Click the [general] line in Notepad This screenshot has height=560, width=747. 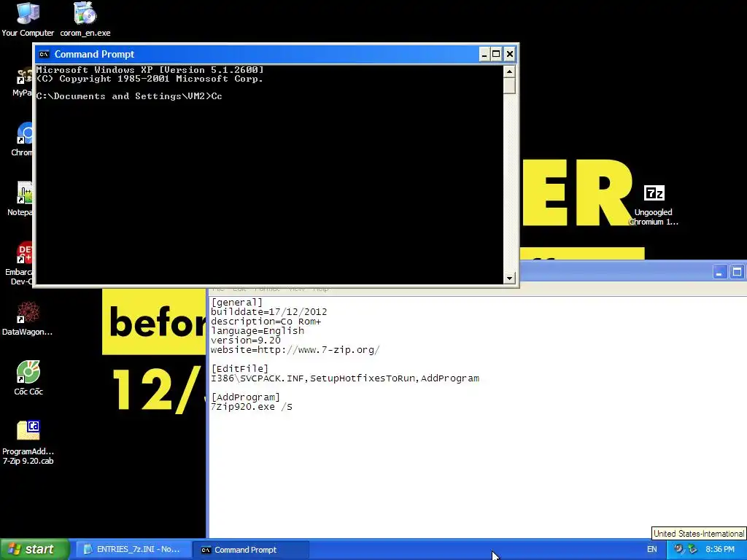tap(237, 303)
